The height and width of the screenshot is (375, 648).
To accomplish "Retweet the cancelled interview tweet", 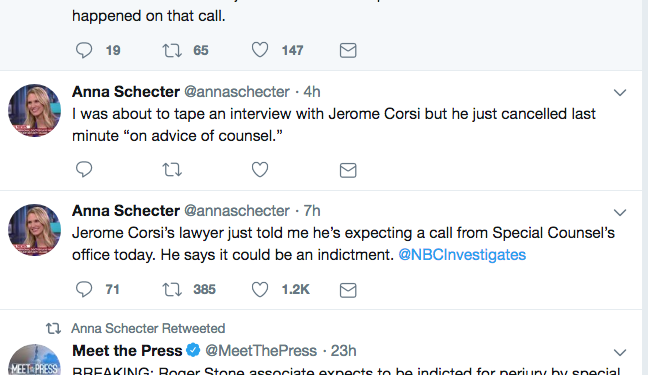I will click(172, 170).
